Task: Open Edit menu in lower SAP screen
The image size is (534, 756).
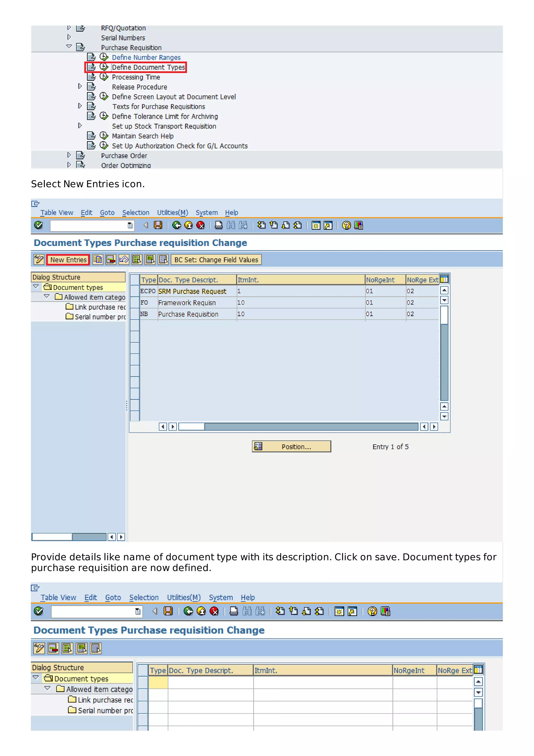Action: coord(90,598)
